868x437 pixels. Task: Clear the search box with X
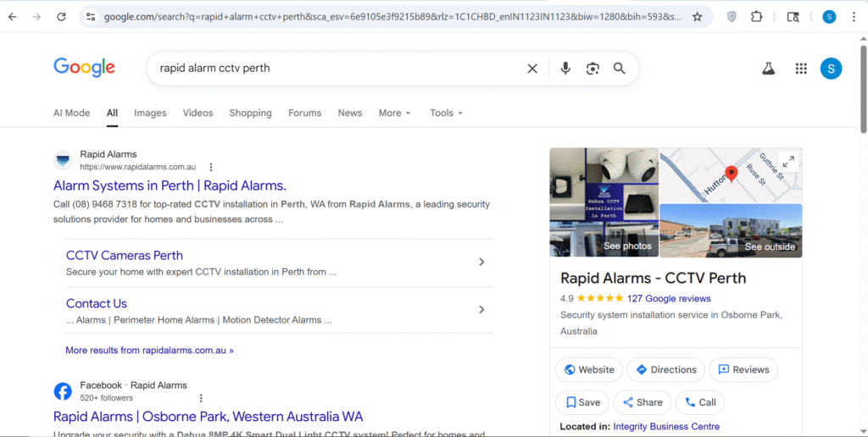(532, 69)
